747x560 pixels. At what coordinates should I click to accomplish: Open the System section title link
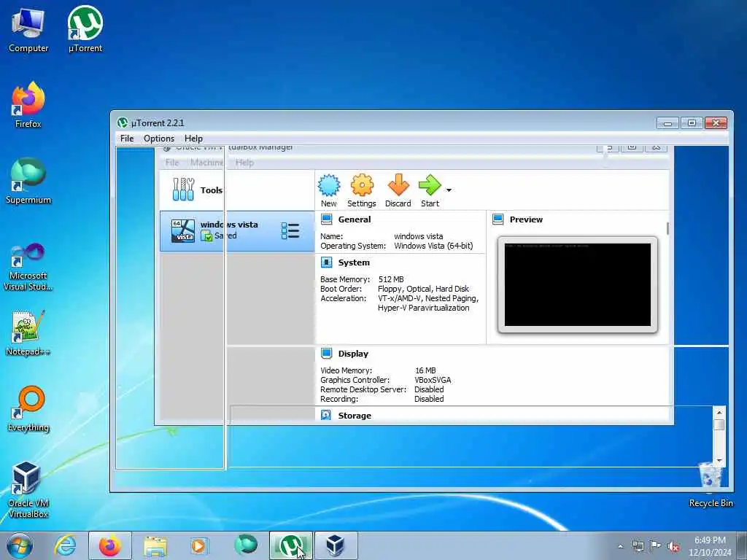pos(354,262)
